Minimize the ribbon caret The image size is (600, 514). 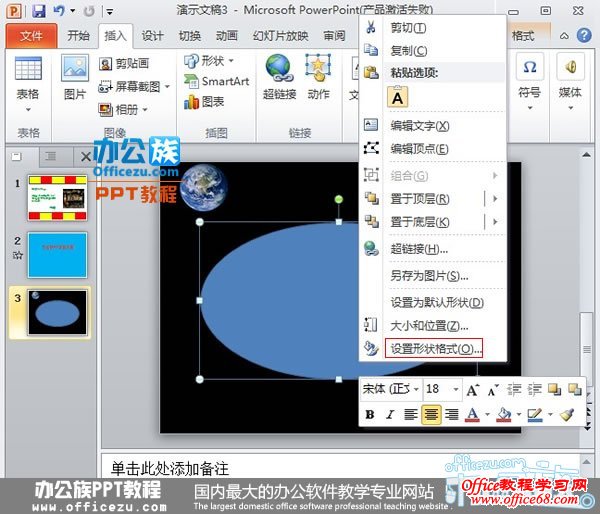pyautogui.click(x=564, y=36)
